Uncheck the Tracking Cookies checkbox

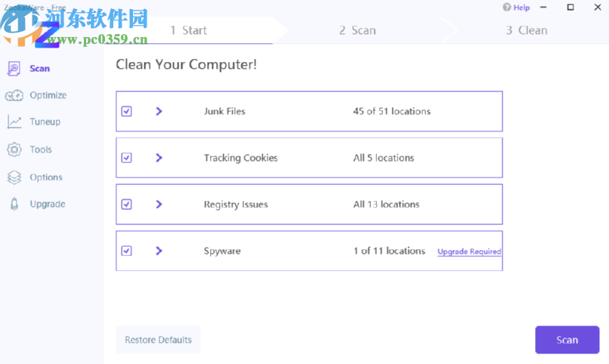pyautogui.click(x=127, y=158)
